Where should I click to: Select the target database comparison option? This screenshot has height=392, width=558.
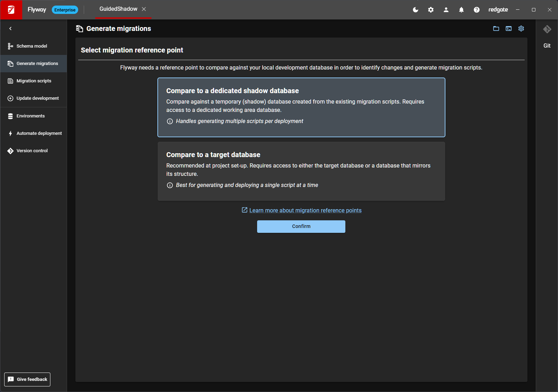[x=301, y=171]
